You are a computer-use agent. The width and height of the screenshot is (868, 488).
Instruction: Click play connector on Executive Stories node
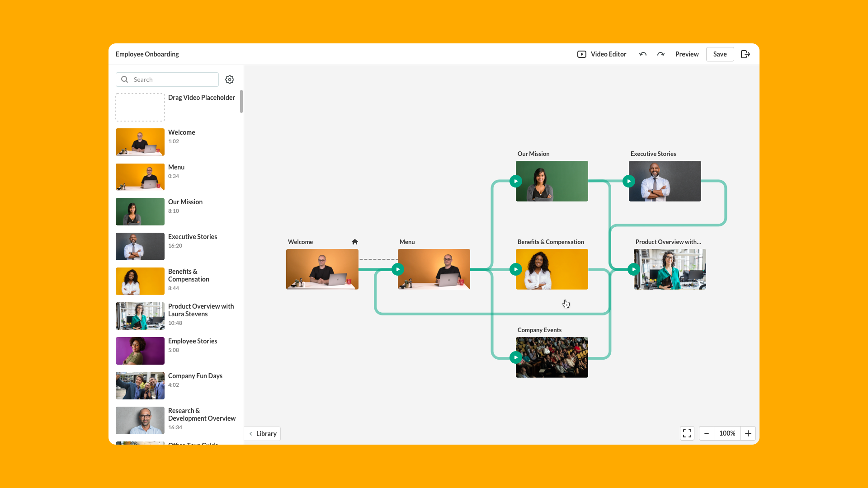pos(629,181)
